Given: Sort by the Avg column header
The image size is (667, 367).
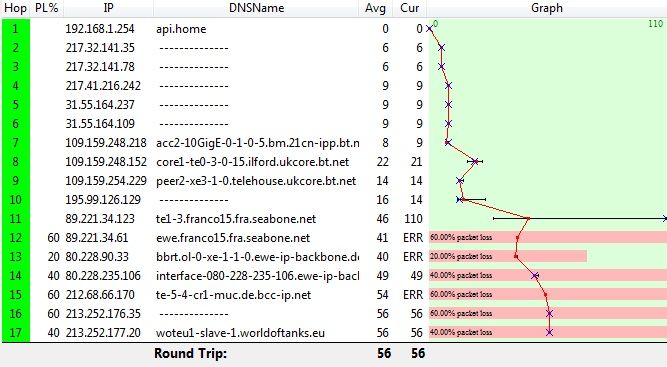Looking at the screenshot, I should click(375, 8).
